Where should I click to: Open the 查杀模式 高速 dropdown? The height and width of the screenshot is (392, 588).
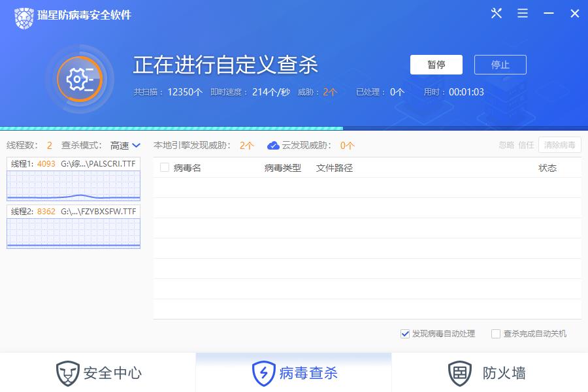[125, 145]
